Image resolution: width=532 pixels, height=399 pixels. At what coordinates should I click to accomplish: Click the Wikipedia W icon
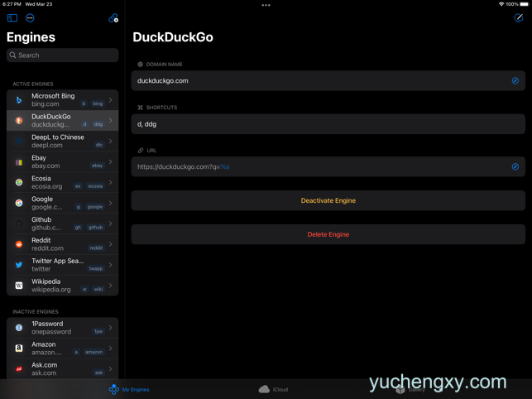tap(19, 286)
